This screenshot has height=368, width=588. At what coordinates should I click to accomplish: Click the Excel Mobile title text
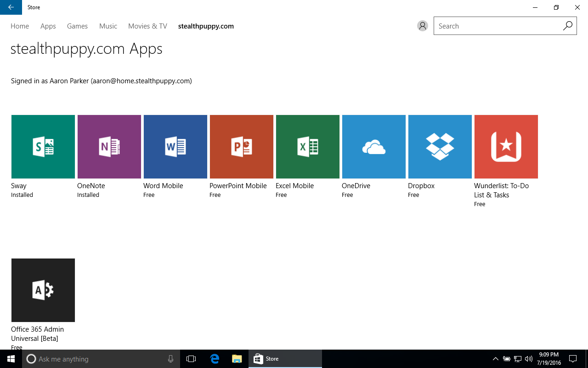coord(294,186)
